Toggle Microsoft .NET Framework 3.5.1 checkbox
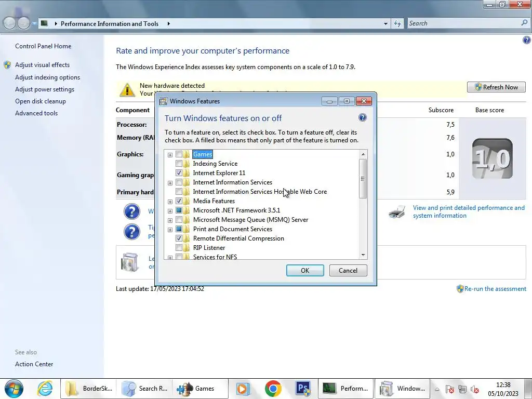Viewport: 532px width, 399px height. click(x=179, y=210)
